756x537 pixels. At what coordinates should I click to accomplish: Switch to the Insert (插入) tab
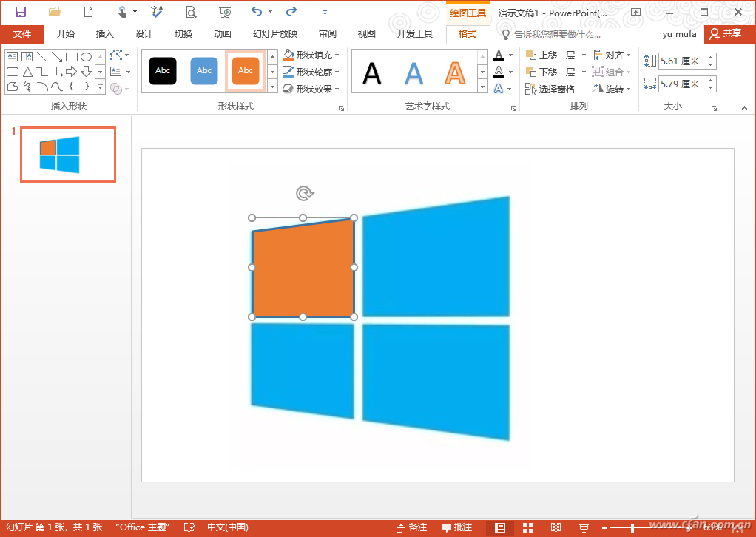pos(104,34)
